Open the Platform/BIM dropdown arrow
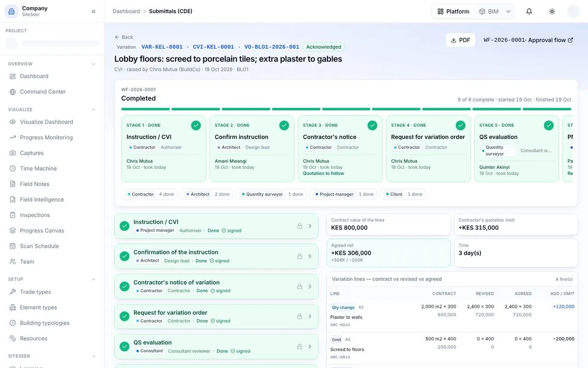The height and width of the screenshot is (368, 588). 509,11
